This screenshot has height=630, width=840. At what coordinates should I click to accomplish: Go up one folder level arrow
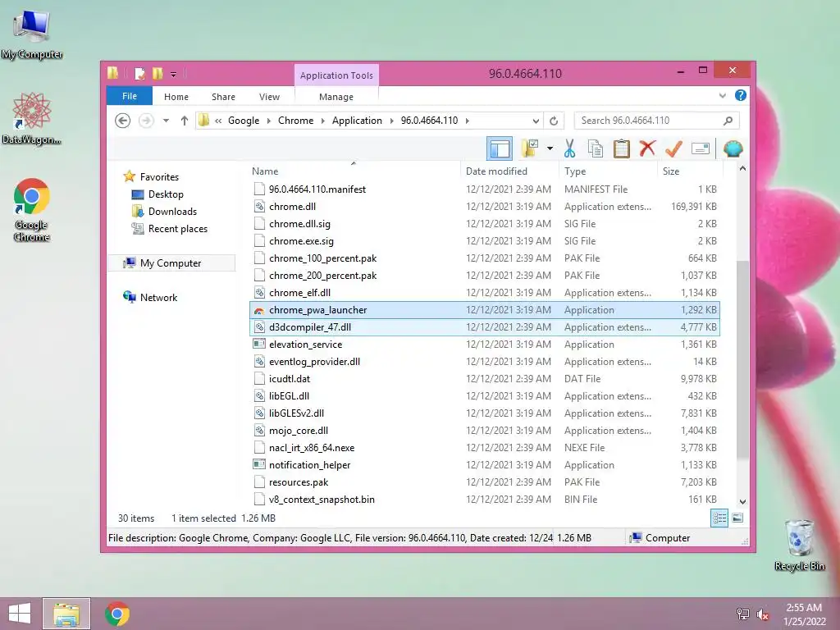[x=185, y=121]
